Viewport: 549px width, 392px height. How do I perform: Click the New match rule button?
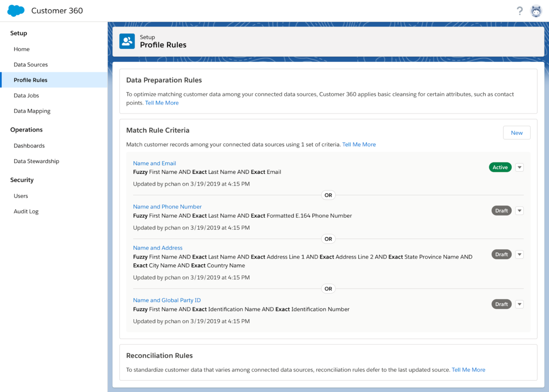point(516,133)
